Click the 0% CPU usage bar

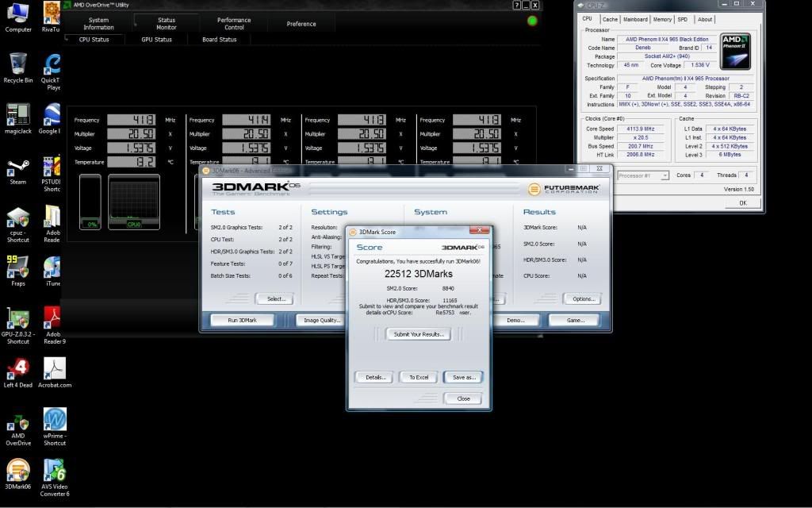[90, 202]
